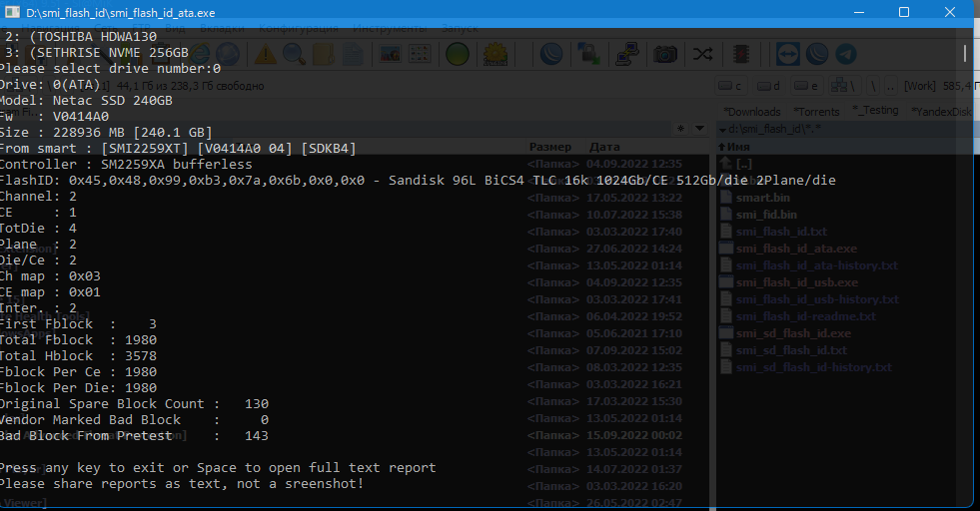Click the console window vertical scrollbar thumb
Image resolution: width=980 pixels, height=511 pixels.
pos(965,53)
